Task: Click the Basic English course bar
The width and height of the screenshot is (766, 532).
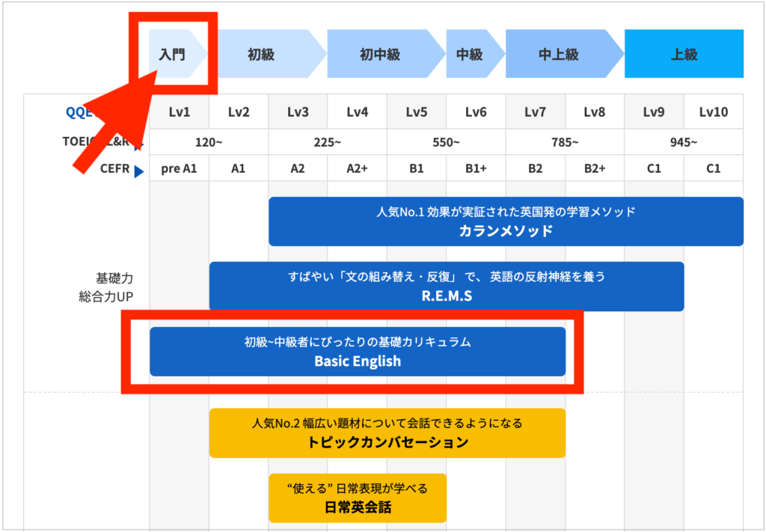Action: [x=358, y=352]
